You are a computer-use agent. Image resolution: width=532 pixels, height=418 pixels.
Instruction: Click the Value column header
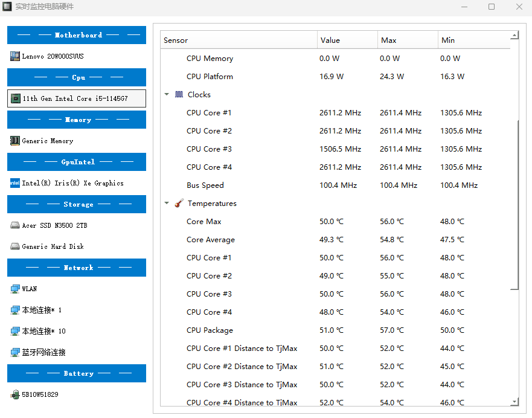347,40
